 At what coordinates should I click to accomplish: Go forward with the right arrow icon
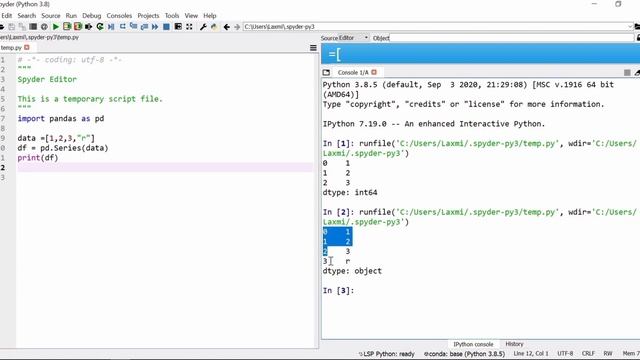pyautogui.click(x=237, y=27)
